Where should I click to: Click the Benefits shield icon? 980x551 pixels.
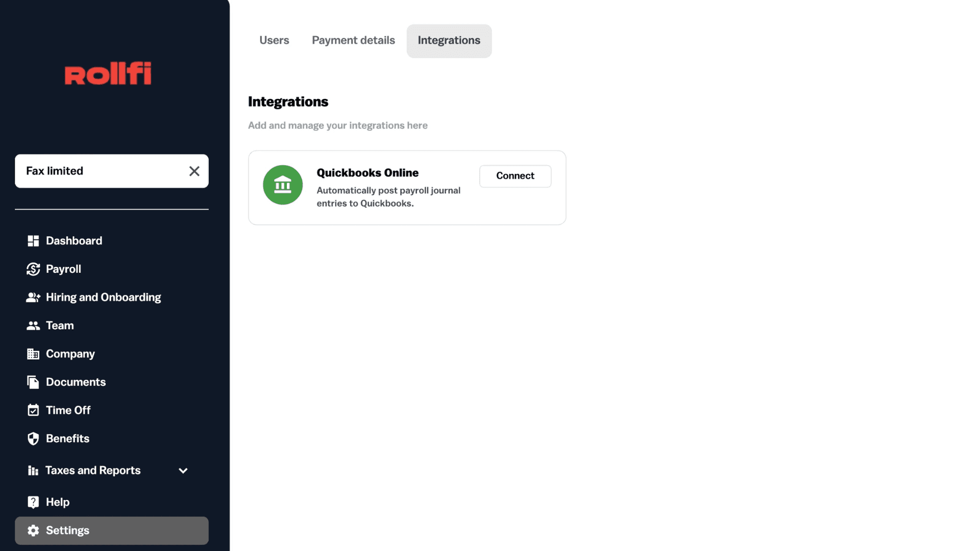click(x=33, y=439)
